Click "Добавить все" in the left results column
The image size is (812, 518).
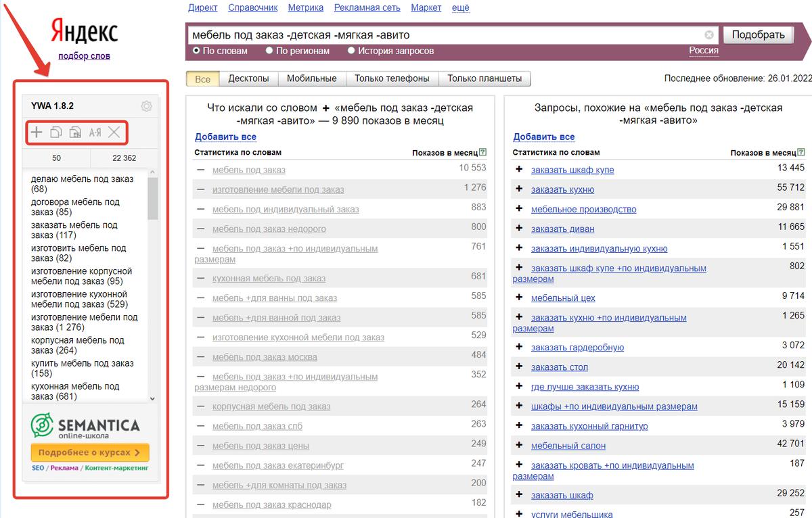pyautogui.click(x=225, y=137)
